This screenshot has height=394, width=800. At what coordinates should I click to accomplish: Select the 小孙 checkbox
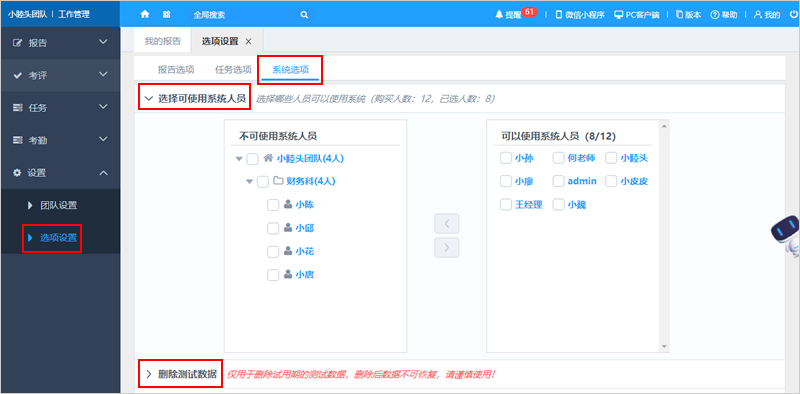(506, 158)
